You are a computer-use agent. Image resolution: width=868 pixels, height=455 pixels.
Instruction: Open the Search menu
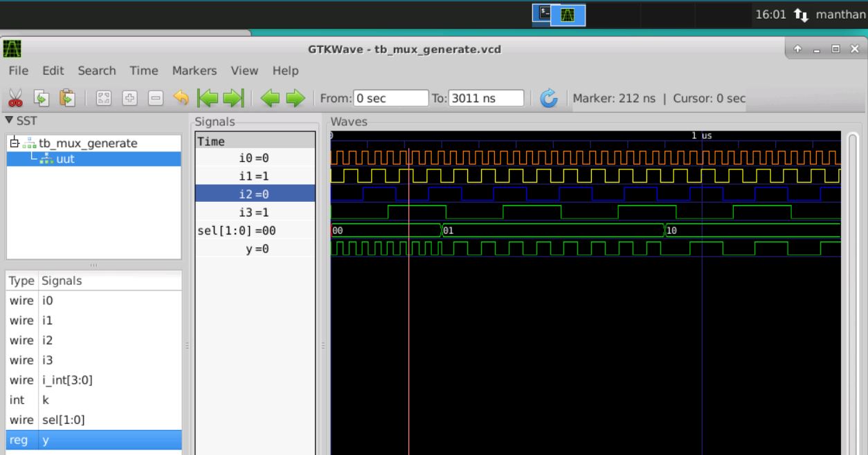pyautogui.click(x=97, y=71)
